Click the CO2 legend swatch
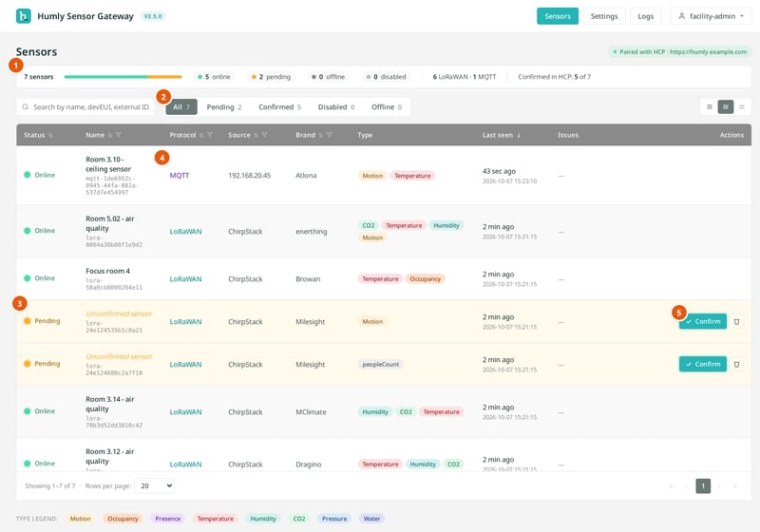Screen dimensions: 760x532 (299, 519)
